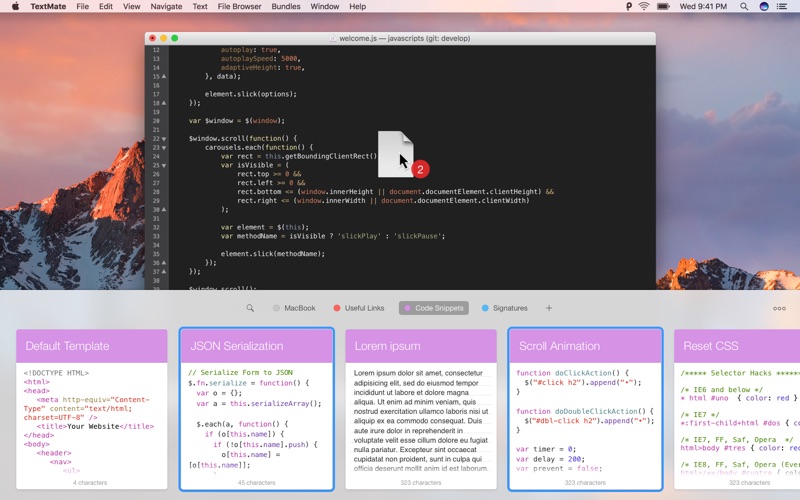Click the welcome.js document icon in title bar
The height and width of the screenshot is (500, 800).
pyautogui.click(x=334, y=38)
